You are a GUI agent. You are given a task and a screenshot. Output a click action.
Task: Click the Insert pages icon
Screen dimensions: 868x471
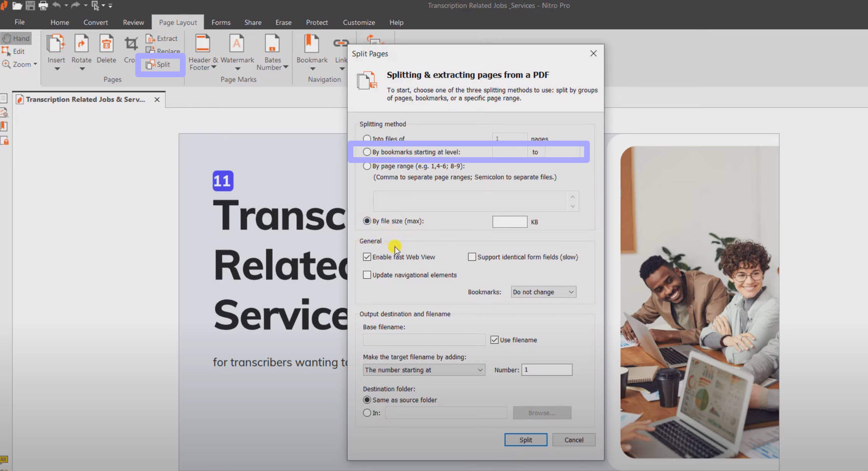click(x=56, y=44)
